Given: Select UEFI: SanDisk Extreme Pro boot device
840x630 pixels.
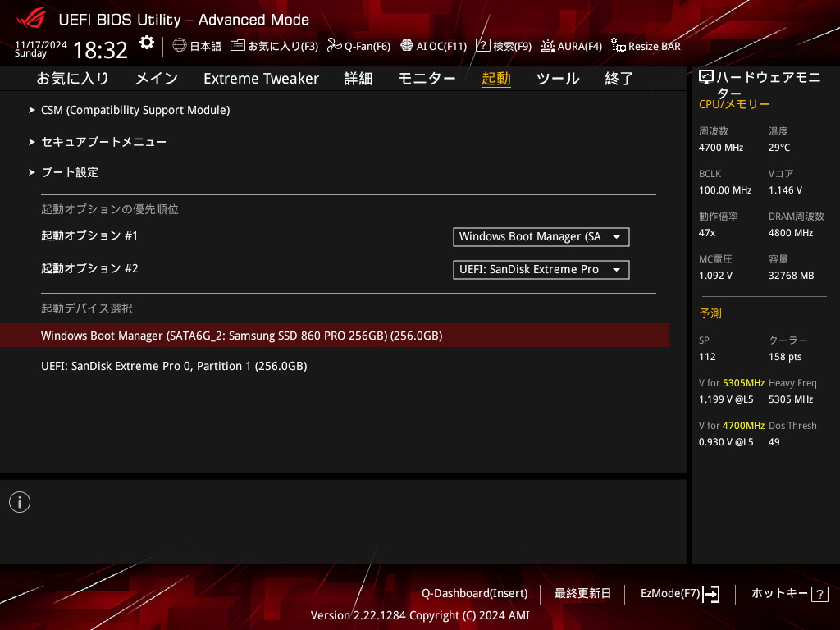Looking at the screenshot, I should pos(174,366).
